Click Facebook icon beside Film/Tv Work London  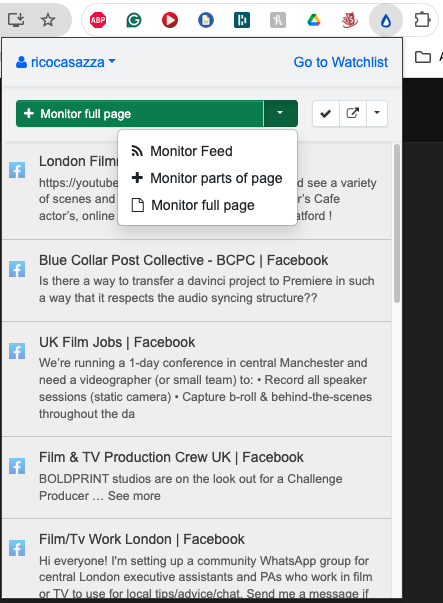pyautogui.click(x=17, y=548)
